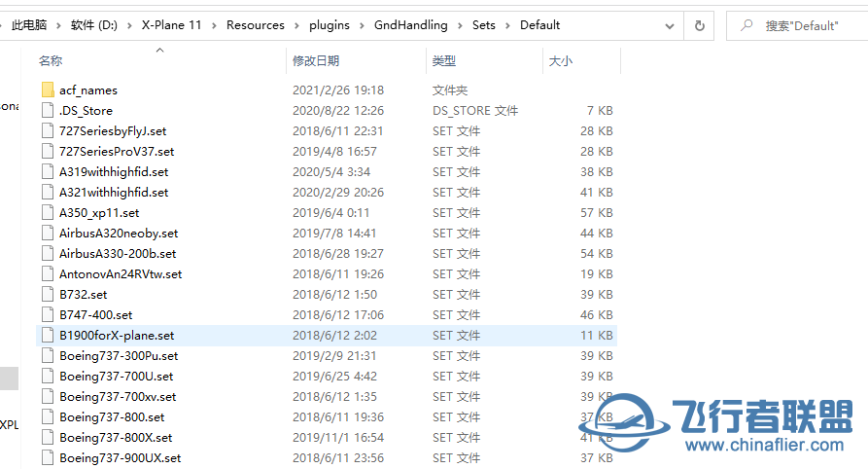Select the AirbusA320neoby.set file name
The width and height of the screenshot is (868, 469).
(x=119, y=234)
